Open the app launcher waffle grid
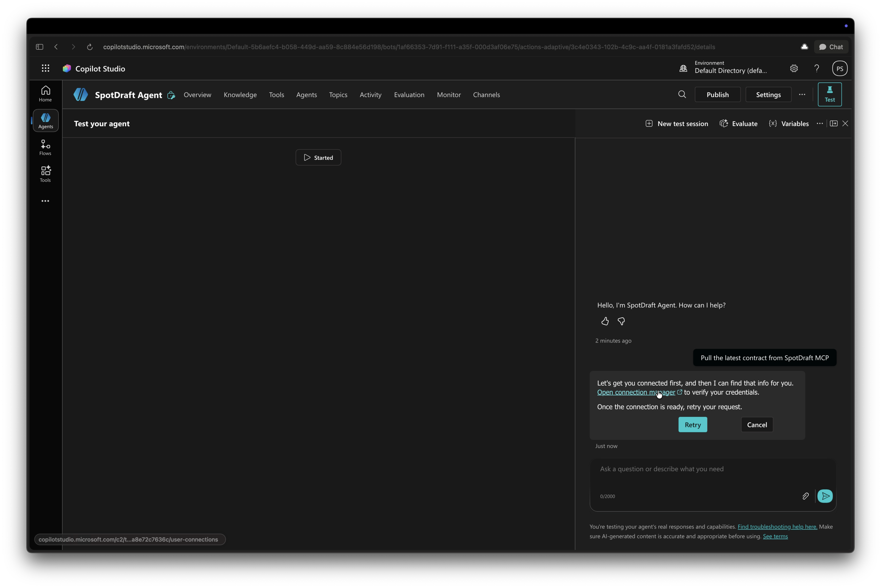881x588 pixels. pyautogui.click(x=45, y=68)
